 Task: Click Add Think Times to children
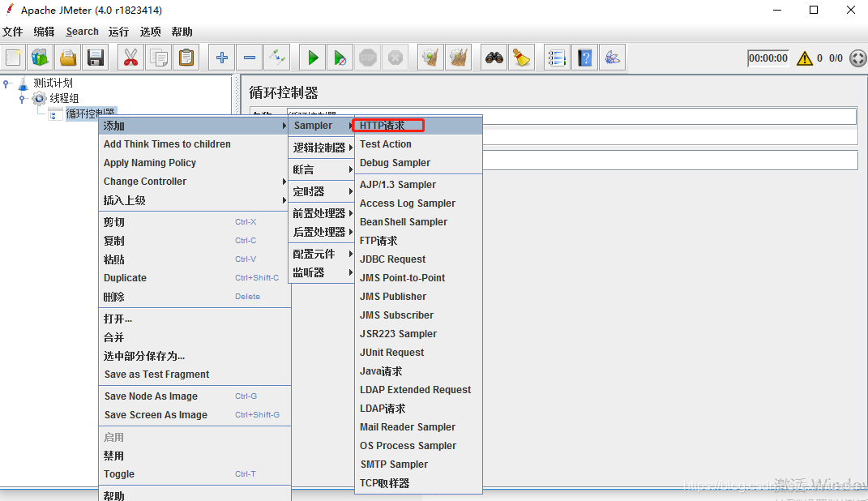195,144
